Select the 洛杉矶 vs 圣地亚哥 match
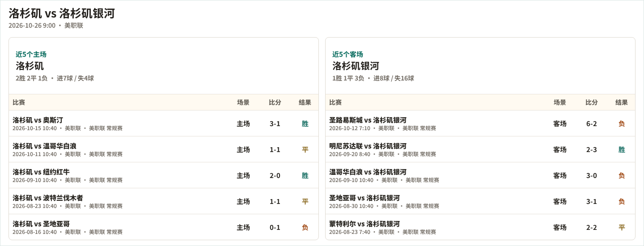The width and height of the screenshot is (644, 246). (x=164, y=227)
